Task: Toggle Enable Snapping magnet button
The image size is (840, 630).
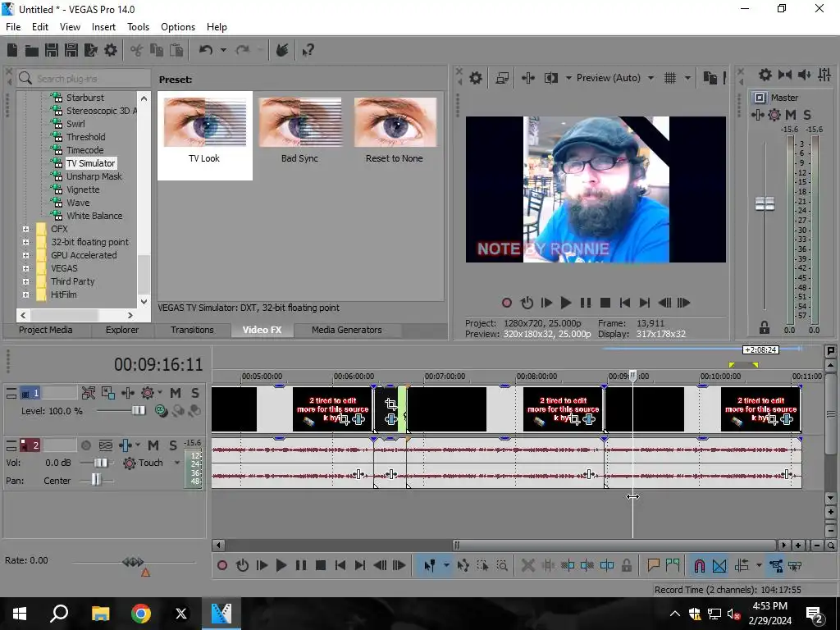Action: click(x=699, y=565)
